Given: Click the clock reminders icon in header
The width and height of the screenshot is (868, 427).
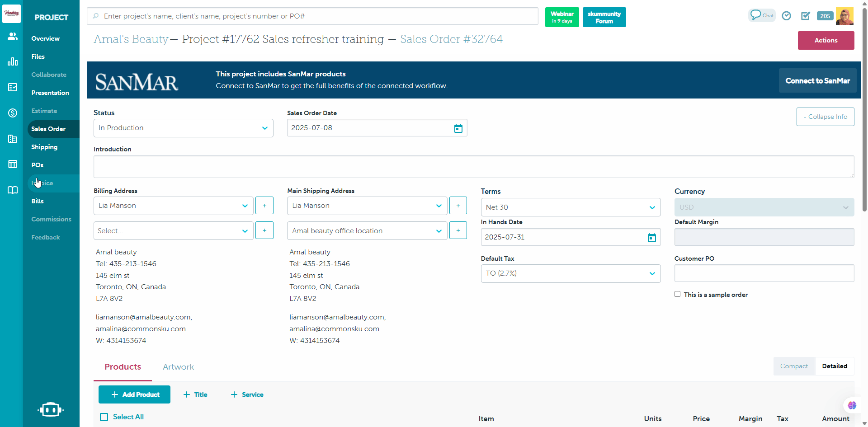Looking at the screenshot, I should pos(787,16).
